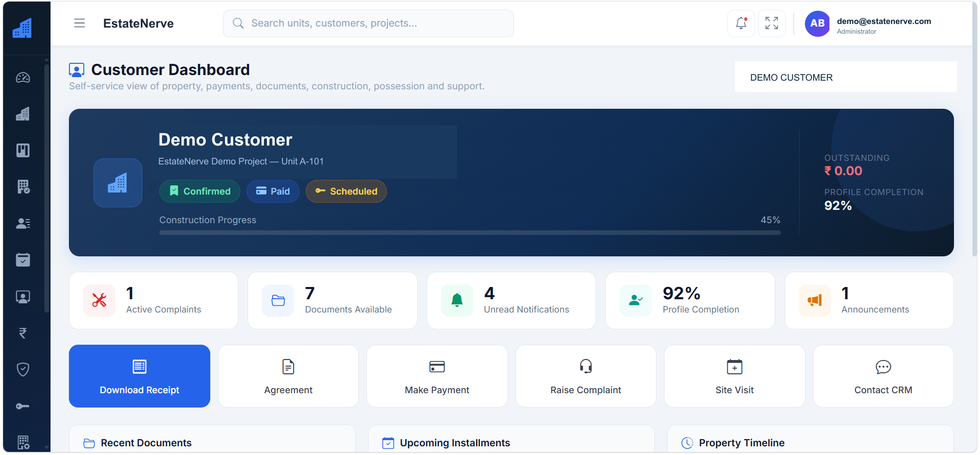980x455 pixels.
Task: Open the AB user avatar
Action: [817, 23]
